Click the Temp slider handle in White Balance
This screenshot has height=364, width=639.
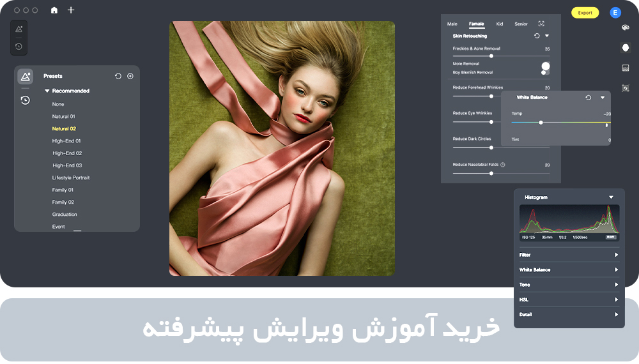coord(541,123)
